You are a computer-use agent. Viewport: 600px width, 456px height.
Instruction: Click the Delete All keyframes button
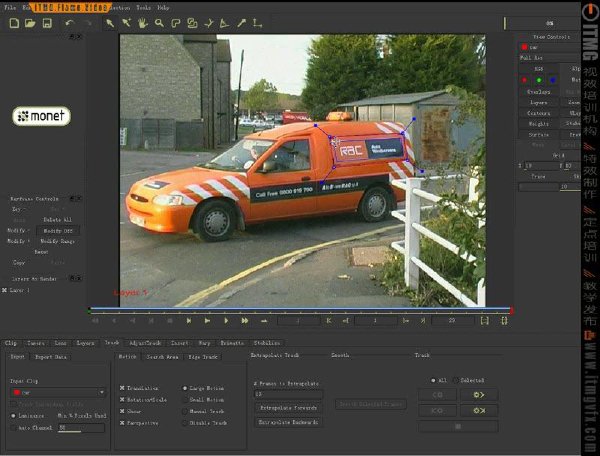[57, 220]
